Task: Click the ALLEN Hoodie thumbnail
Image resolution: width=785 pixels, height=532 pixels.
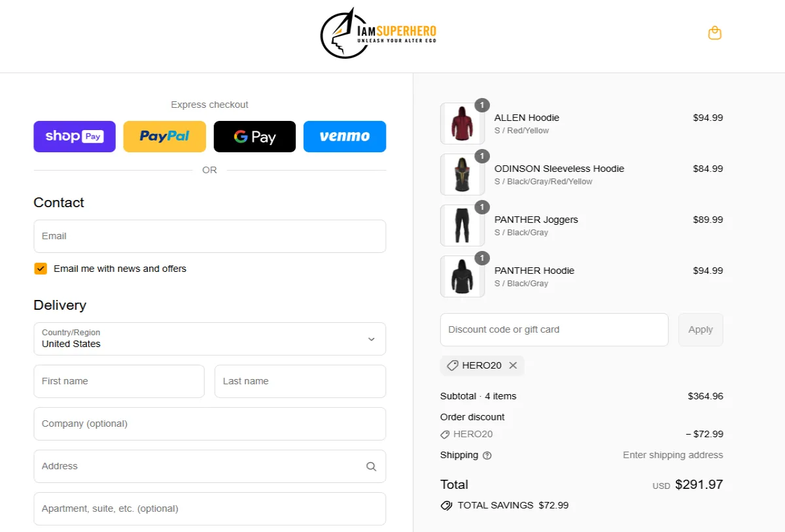Action: coord(462,124)
